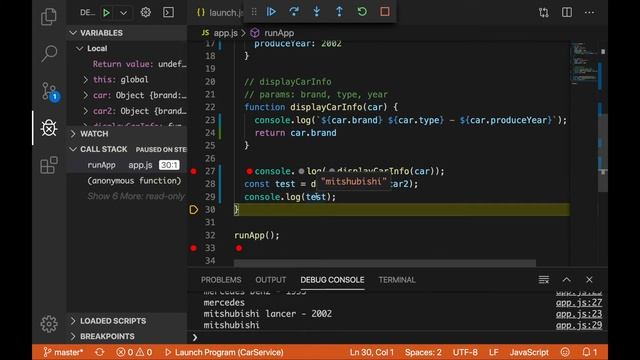Open the Explorer view in activity bar
The height and width of the screenshot is (360, 640).
[x=49, y=16]
